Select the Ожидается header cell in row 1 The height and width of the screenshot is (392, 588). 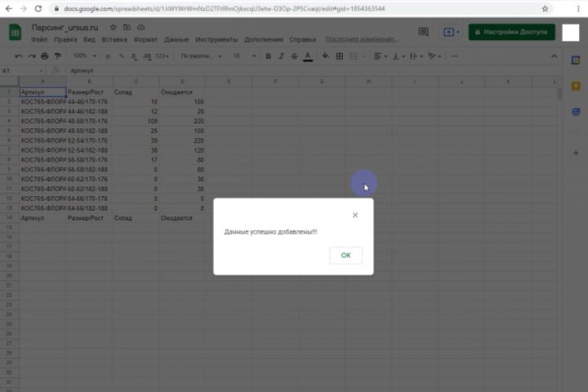[x=182, y=92]
